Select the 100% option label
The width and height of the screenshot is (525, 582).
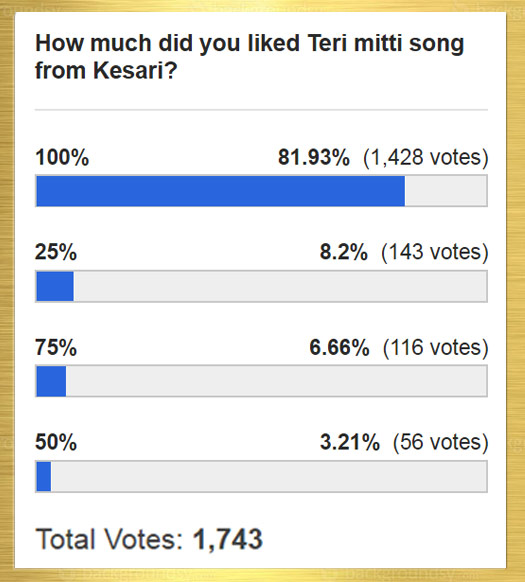coord(62,157)
